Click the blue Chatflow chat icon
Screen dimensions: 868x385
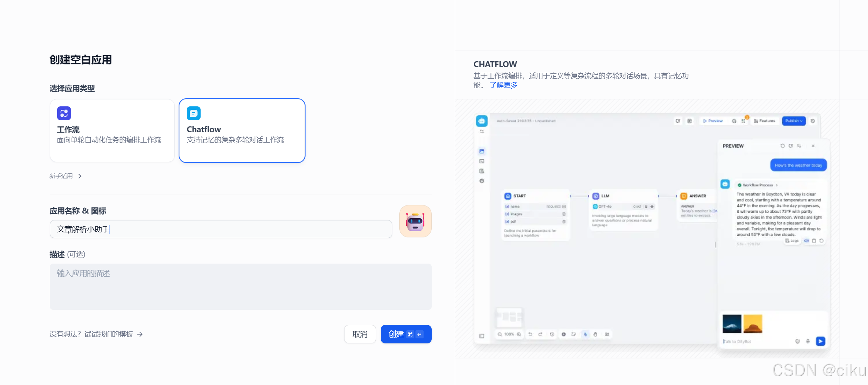coord(194,113)
